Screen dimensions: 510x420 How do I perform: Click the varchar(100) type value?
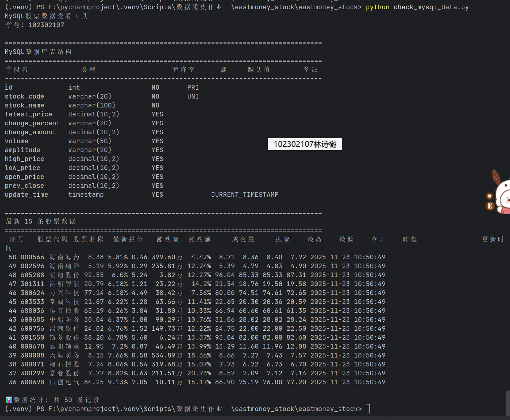[92, 105]
